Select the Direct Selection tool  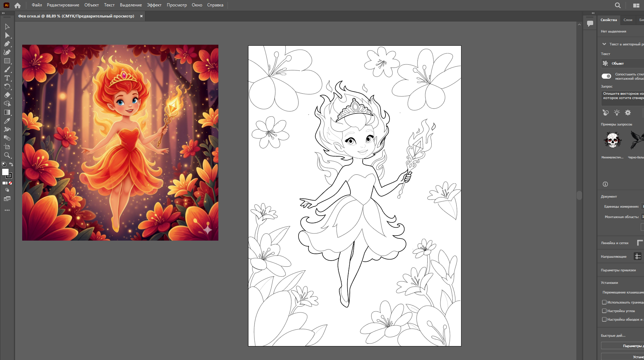[7, 35]
